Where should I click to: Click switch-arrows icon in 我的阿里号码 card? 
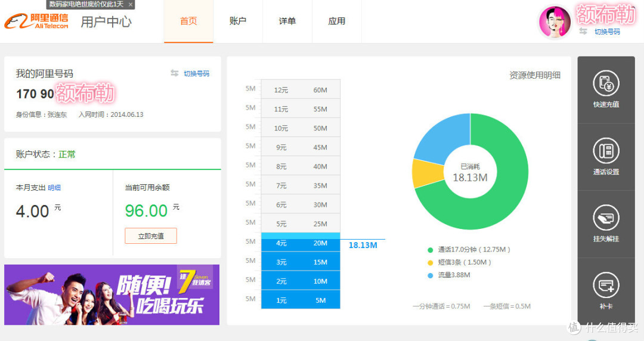[x=175, y=73]
